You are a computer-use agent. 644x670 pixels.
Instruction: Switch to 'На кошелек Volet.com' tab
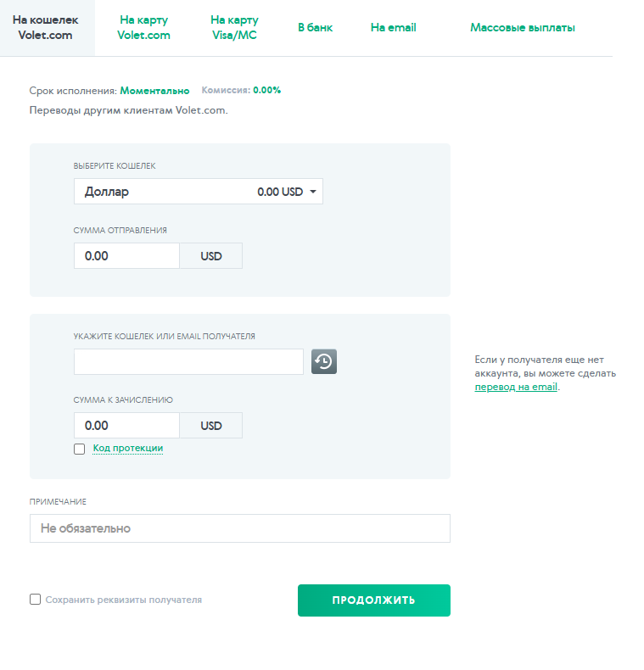[x=48, y=27]
